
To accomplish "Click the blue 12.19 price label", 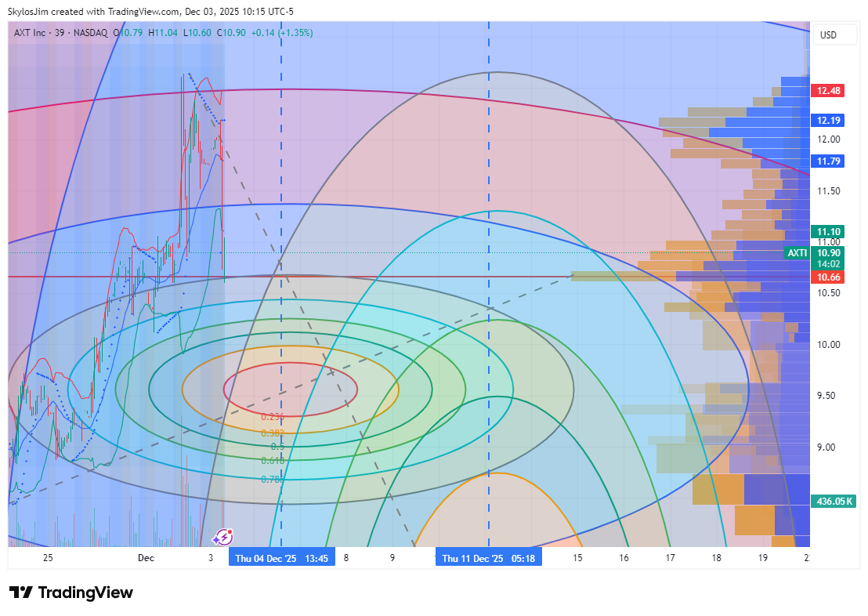I will tap(829, 121).
